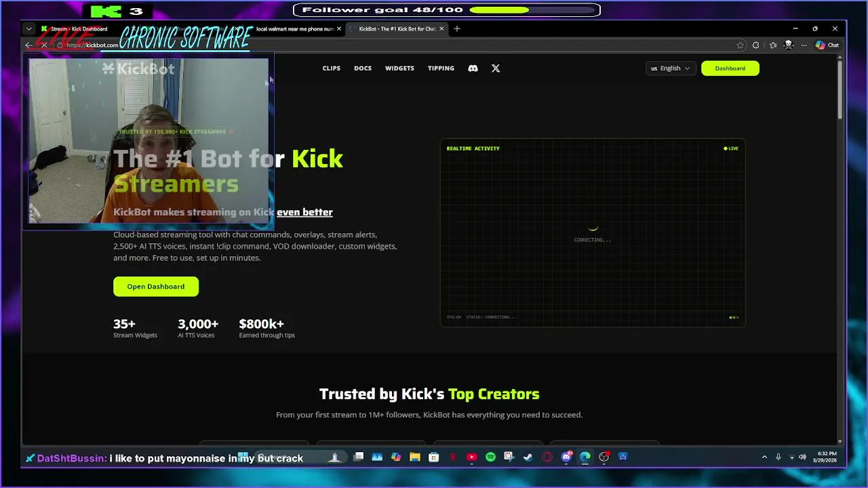Open OBS Studio from the taskbar
Viewport: 868px width, 488px height.
[604, 457]
